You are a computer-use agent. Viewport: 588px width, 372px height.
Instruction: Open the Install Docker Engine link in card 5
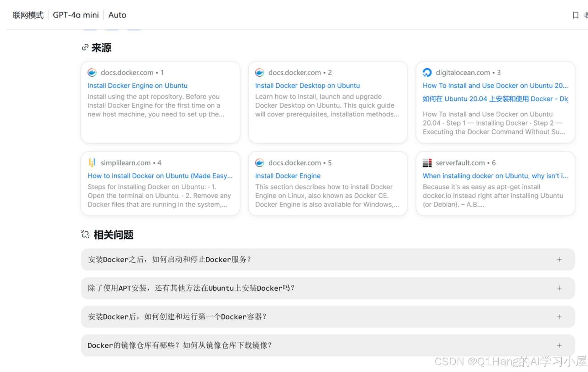[x=288, y=176]
